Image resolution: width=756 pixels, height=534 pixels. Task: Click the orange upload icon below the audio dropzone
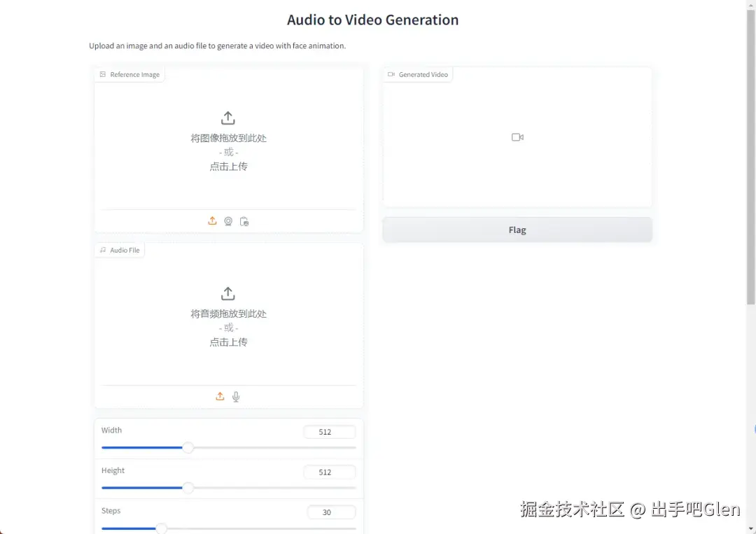(x=219, y=395)
